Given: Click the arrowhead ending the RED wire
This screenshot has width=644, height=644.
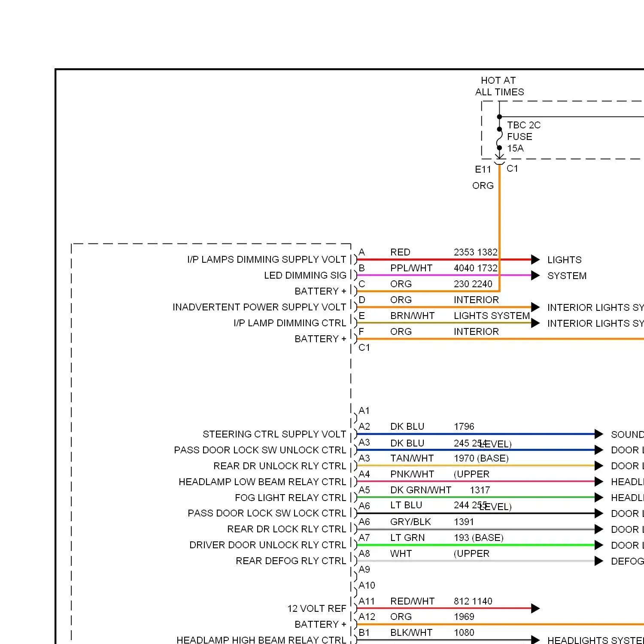Looking at the screenshot, I should tap(535, 259).
